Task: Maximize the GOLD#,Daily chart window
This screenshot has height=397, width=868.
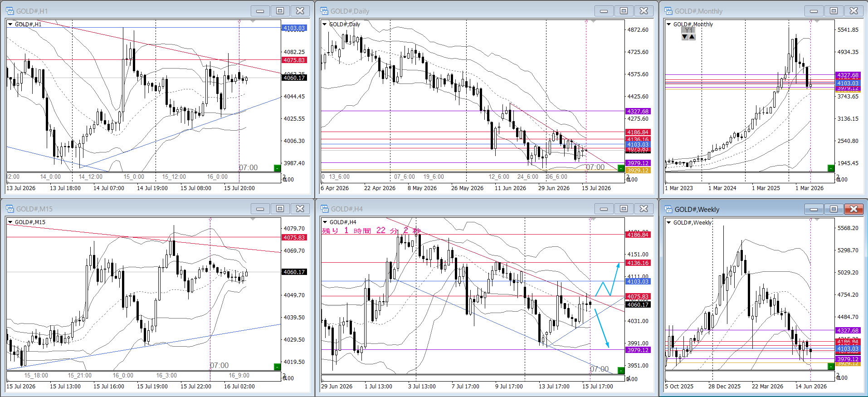Action: click(x=624, y=11)
